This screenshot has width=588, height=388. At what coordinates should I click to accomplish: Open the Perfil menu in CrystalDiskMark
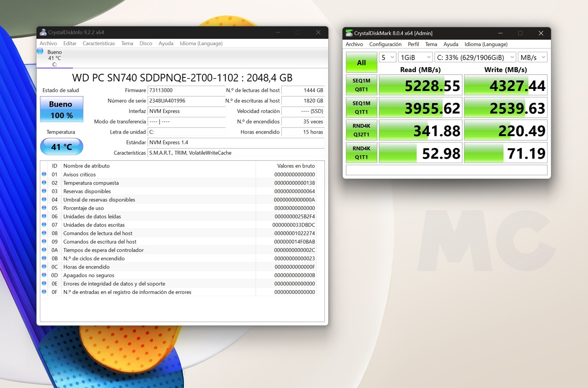(413, 44)
